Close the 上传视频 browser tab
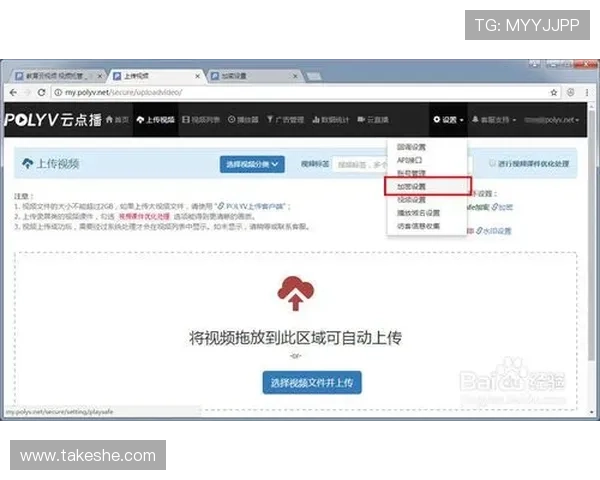This screenshot has width=600, height=480. 197,76
